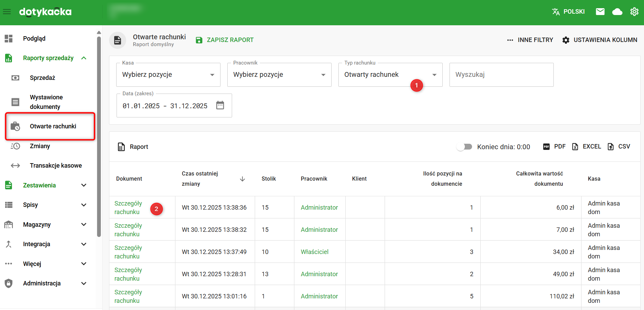
Task: Open settings gear in top bar
Action: pyautogui.click(x=634, y=12)
